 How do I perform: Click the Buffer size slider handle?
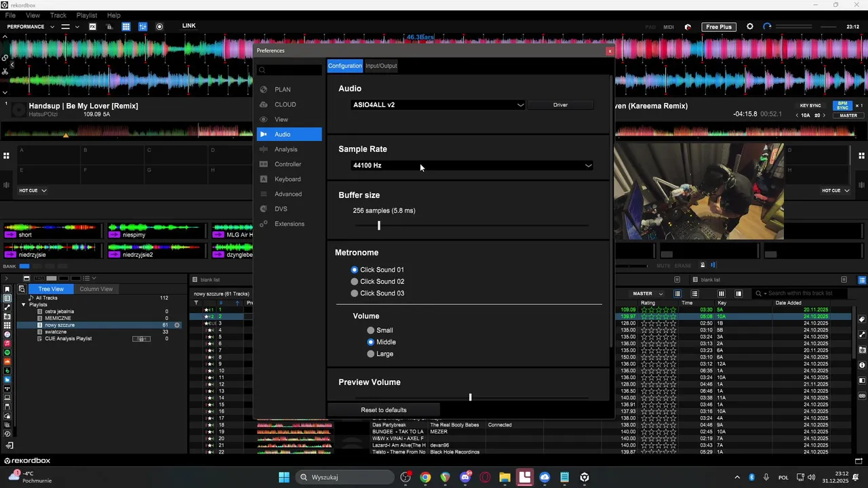(379, 225)
